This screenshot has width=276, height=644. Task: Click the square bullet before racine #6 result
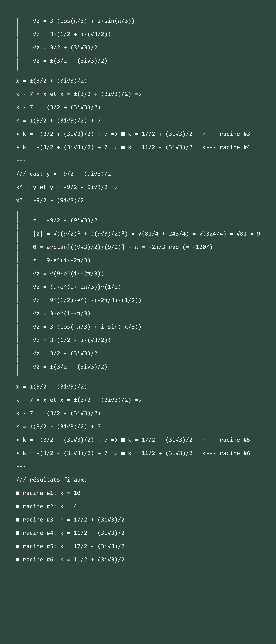click(18, 559)
